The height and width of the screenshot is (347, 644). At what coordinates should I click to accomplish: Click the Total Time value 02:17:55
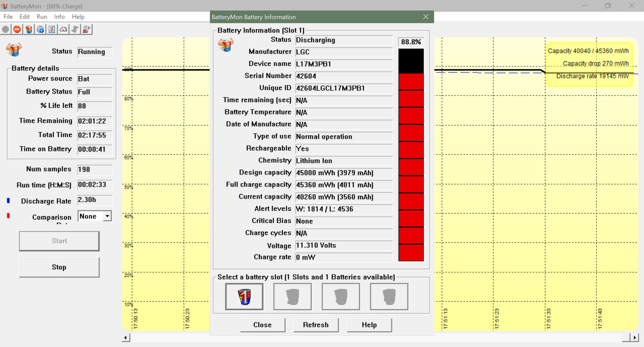[95, 135]
